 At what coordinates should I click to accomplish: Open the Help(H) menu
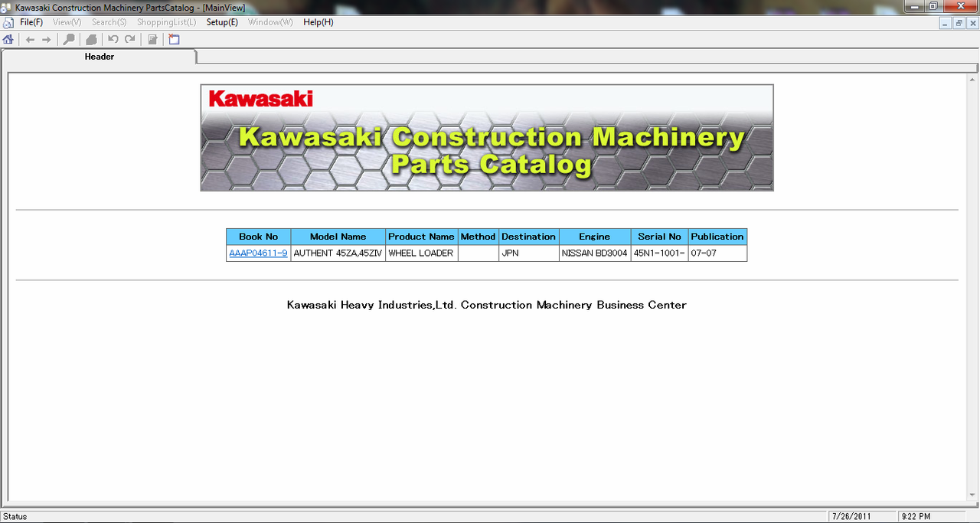318,22
